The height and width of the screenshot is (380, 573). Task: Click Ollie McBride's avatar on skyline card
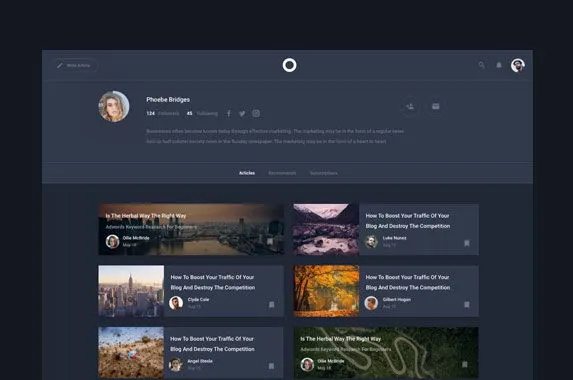pos(112,241)
